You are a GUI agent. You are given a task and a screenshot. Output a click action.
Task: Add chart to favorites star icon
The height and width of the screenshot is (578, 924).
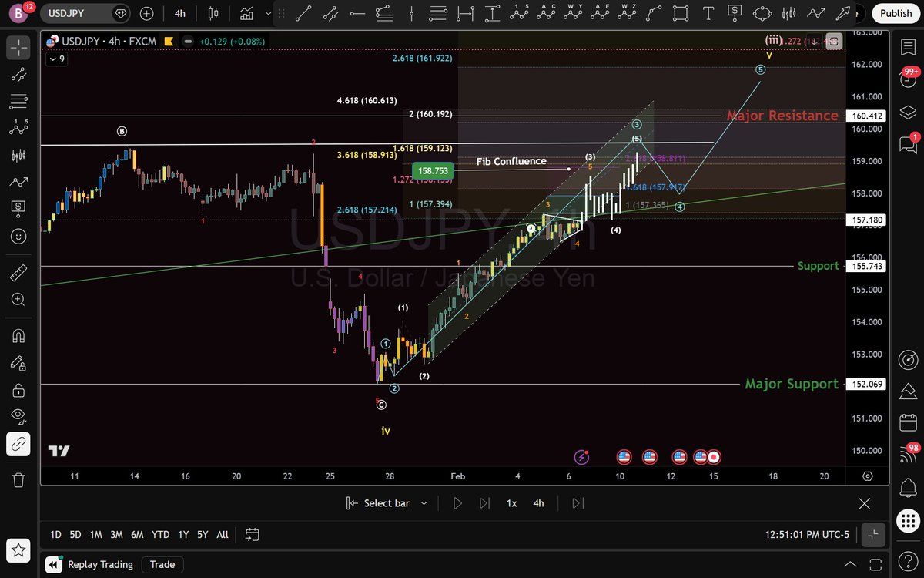(19, 550)
